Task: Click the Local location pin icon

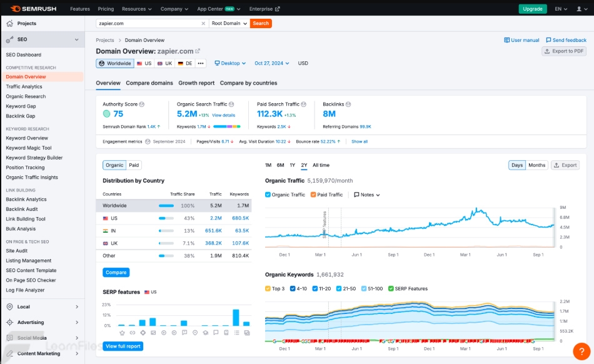Action: click(10, 307)
